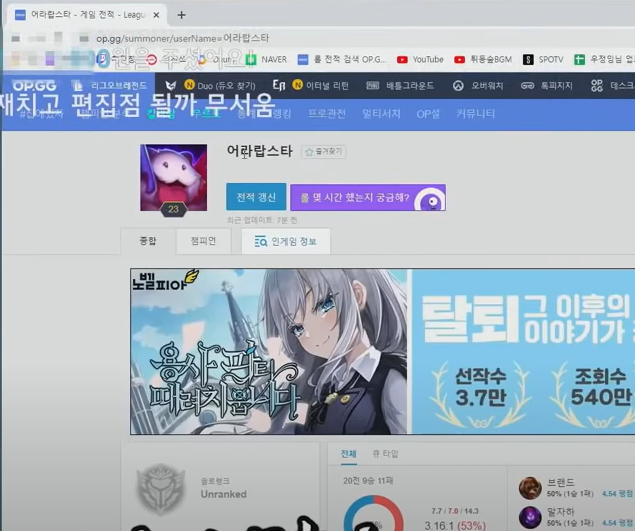Click the OP.GG bookmark favicon
The image size is (635, 531).
point(303,60)
